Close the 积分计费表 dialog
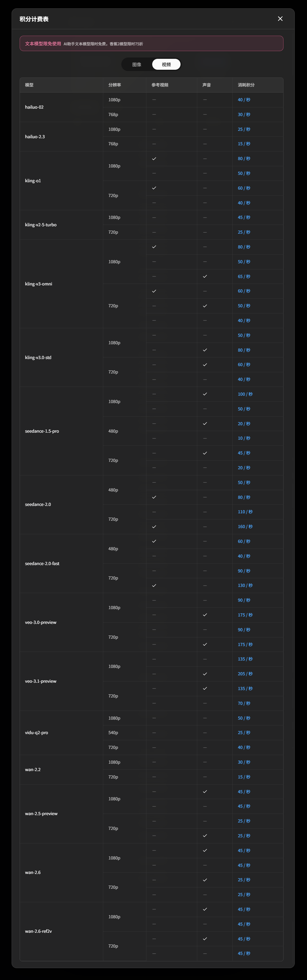 click(x=280, y=19)
